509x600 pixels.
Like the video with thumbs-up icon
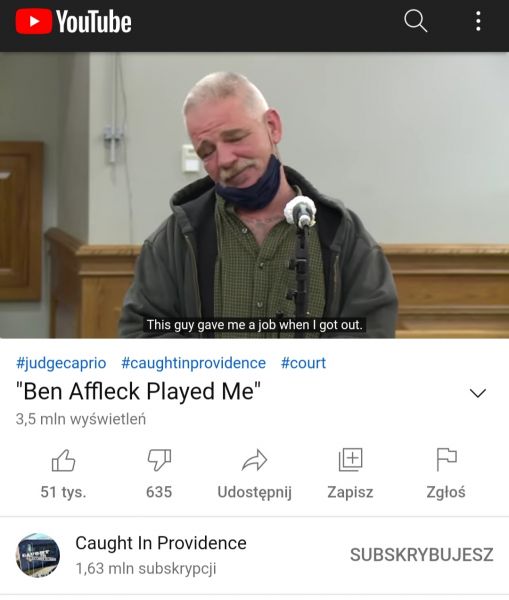pyautogui.click(x=63, y=460)
